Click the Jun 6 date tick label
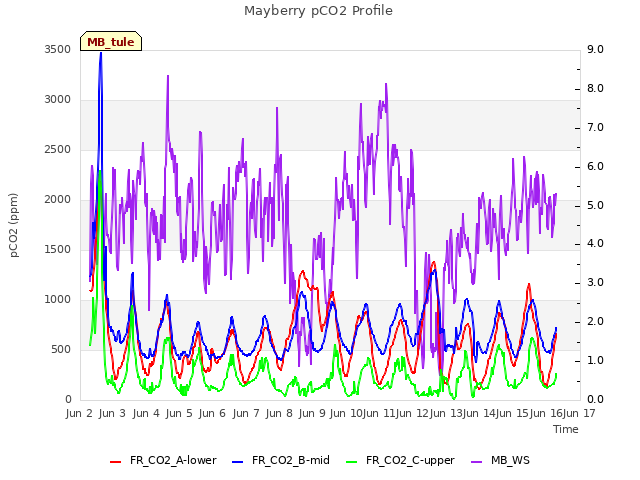This screenshot has height=480, width=640. pyautogui.click(x=212, y=413)
